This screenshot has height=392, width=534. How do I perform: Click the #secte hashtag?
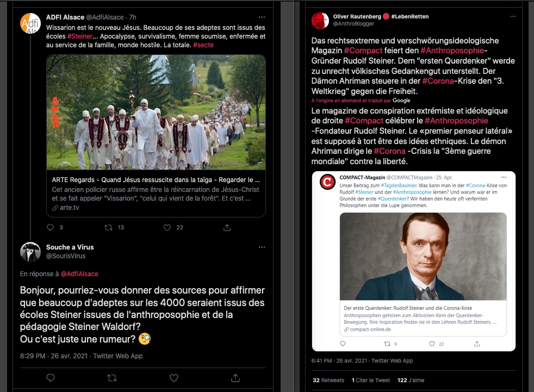[x=203, y=45]
